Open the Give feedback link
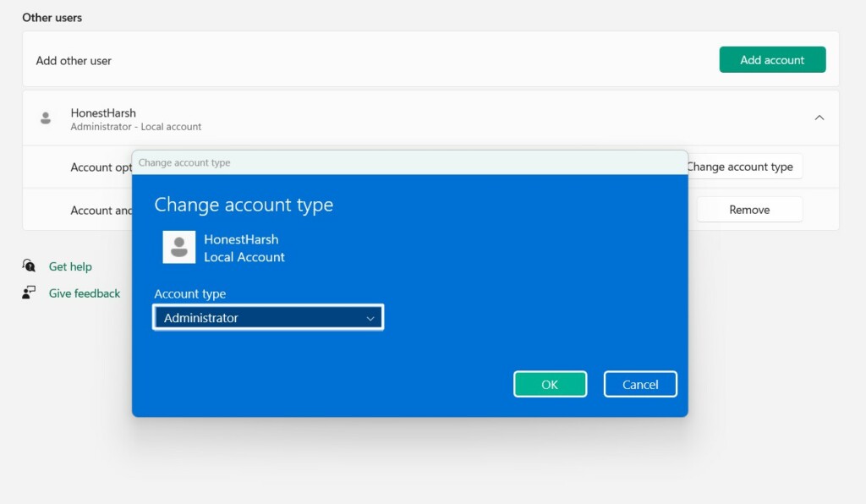866x504 pixels. tap(85, 293)
